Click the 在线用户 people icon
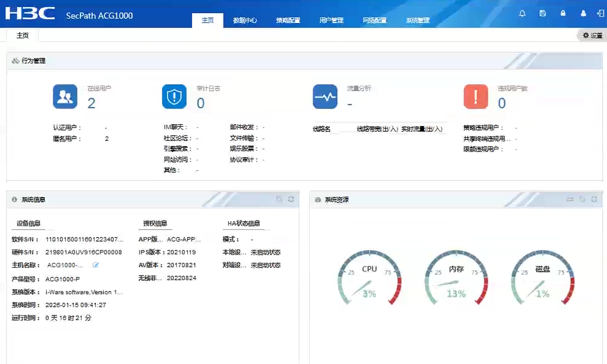Image resolution: width=607 pixels, height=364 pixels. coord(65,97)
